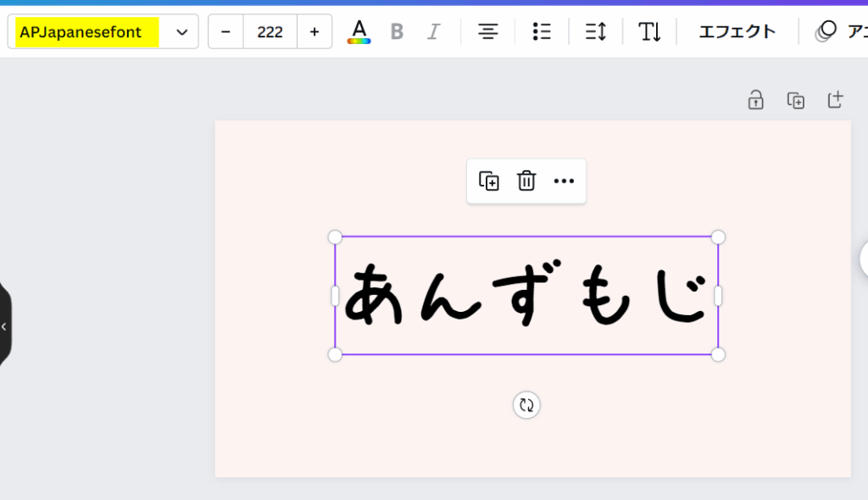Decrease font size with minus button

pyautogui.click(x=225, y=32)
